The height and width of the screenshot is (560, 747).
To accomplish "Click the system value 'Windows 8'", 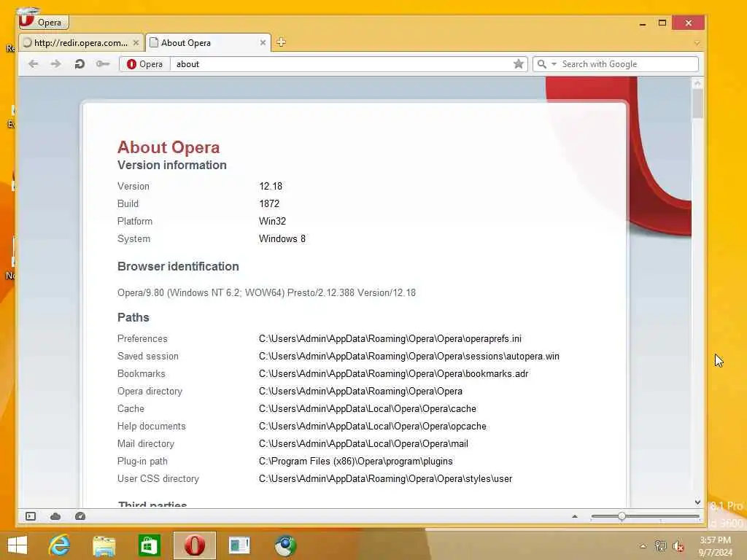I will (282, 239).
